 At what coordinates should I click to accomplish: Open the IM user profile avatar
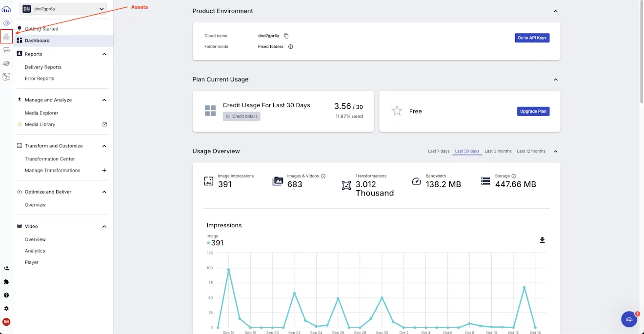click(x=6, y=322)
